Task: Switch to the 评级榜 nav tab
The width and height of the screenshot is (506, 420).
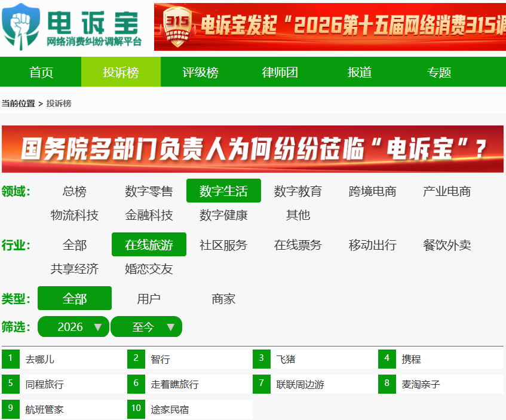Action: click(x=200, y=72)
